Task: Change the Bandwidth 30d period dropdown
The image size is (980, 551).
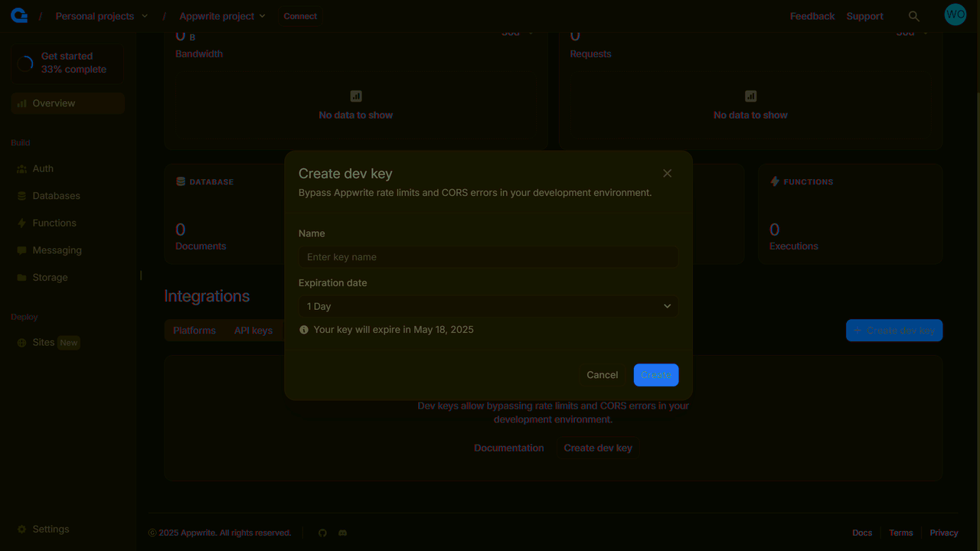Action: pyautogui.click(x=517, y=32)
